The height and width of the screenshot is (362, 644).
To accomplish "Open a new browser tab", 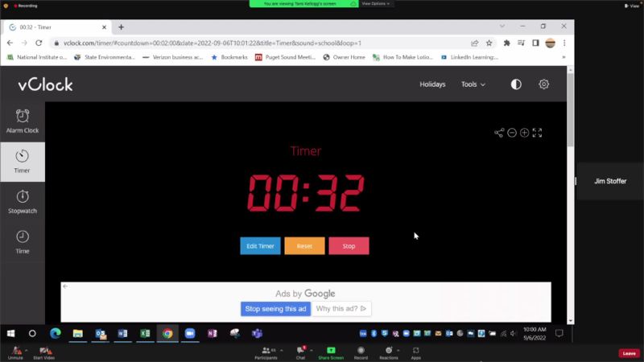I will coord(122,27).
